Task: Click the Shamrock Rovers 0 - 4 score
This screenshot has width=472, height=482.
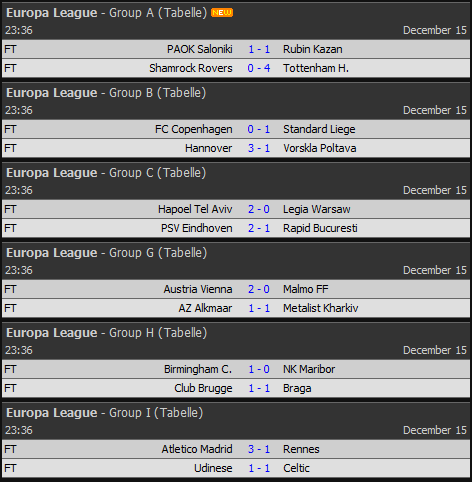Action: coord(259,68)
